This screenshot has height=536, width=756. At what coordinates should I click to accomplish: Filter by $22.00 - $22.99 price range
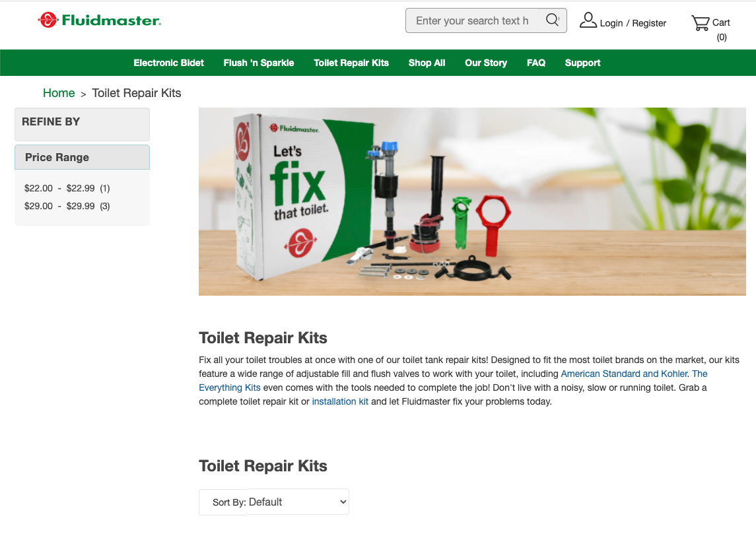[67, 188]
